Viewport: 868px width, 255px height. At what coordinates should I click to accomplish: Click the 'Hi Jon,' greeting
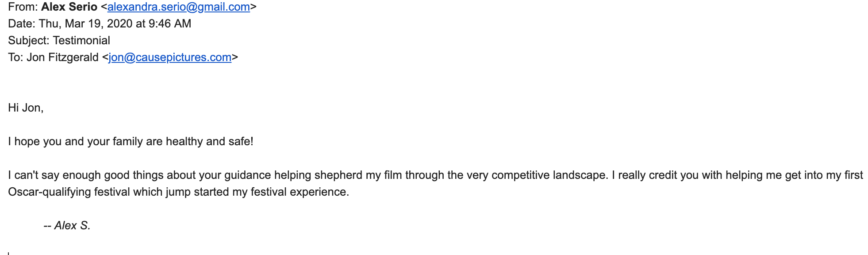[x=26, y=108]
